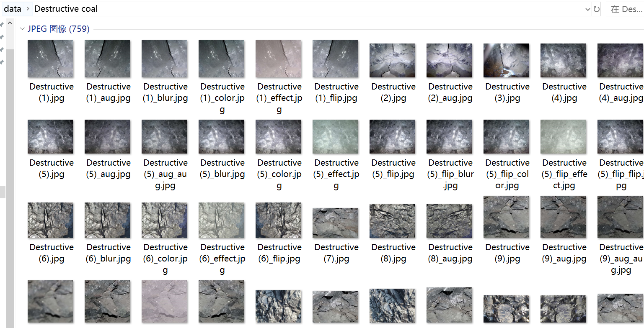Navigate to the data folder breadcrumb
Image resolution: width=644 pixels, height=328 pixels.
point(13,9)
